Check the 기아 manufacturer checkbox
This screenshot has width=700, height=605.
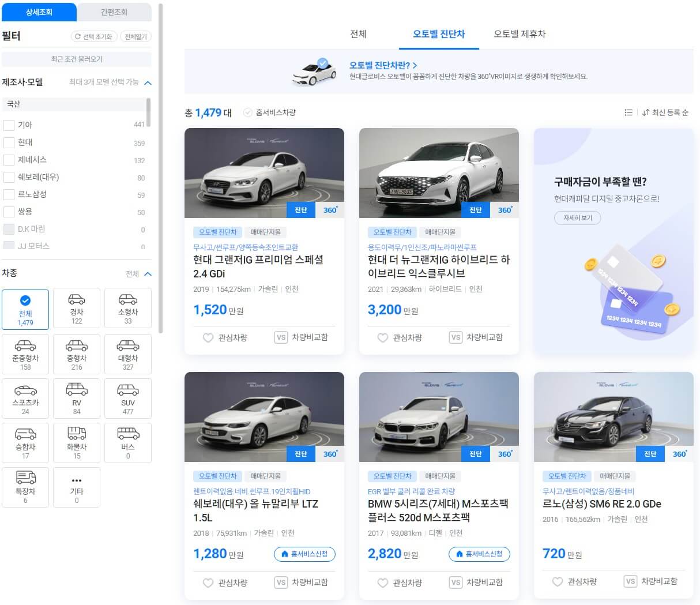9,125
